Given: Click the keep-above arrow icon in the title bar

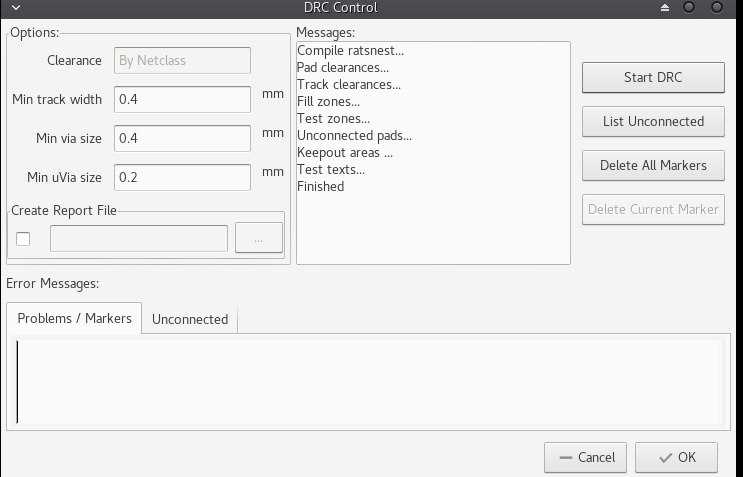Looking at the screenshot, I should [665, 8].
